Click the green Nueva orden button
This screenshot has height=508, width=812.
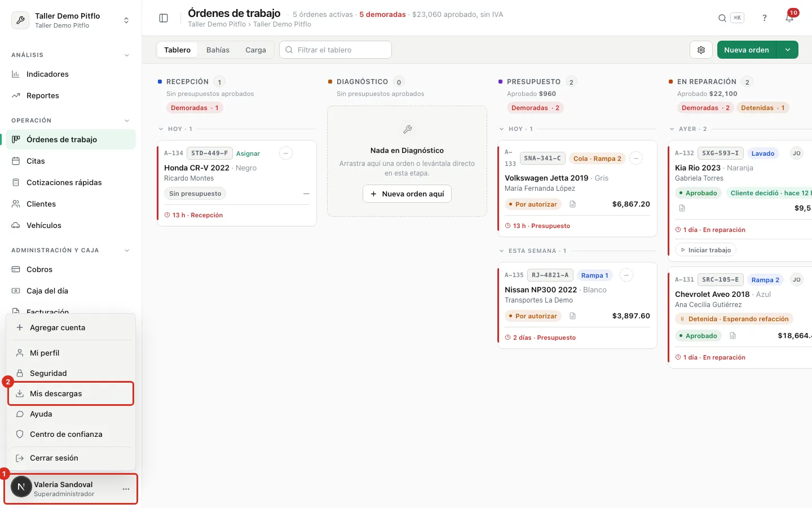click(747, 50)
